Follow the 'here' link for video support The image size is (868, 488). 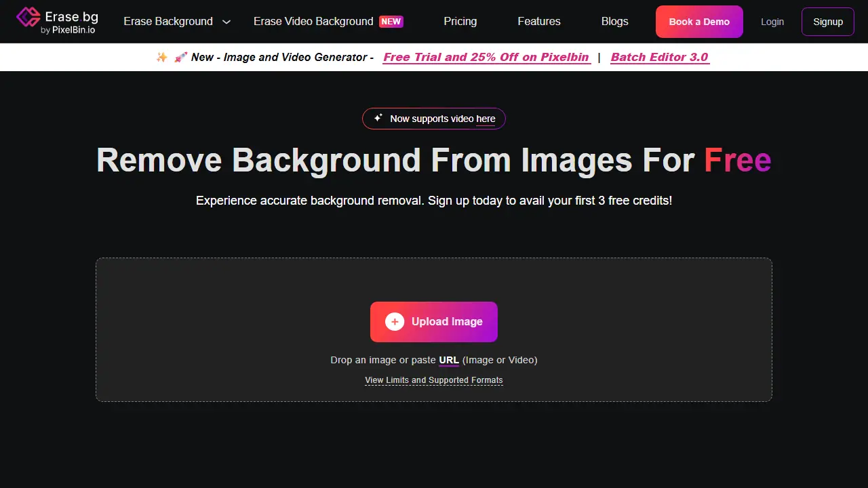pyautogui.click(x=486, y=119)
